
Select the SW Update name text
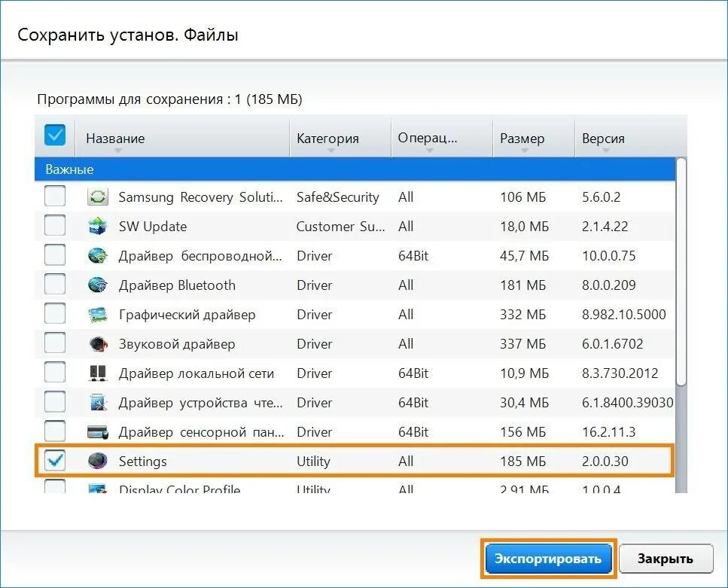pos(153,226)
